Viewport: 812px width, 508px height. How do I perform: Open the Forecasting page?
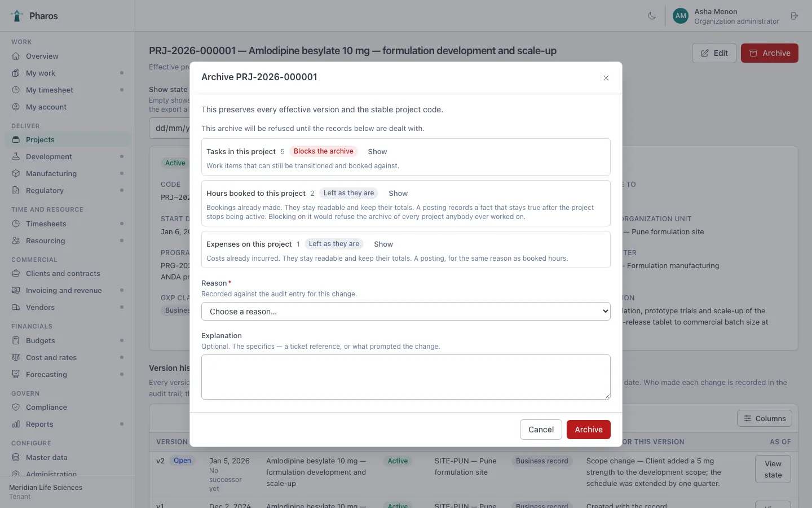pyautogui.click(x=46, y=375)
